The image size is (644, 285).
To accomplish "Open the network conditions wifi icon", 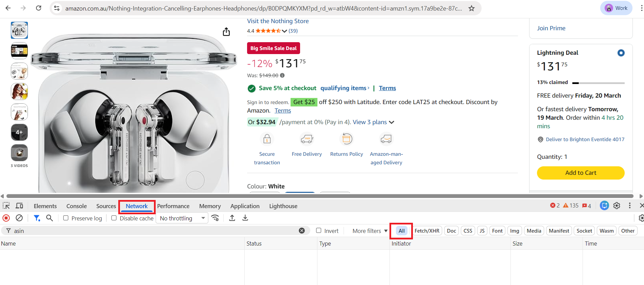I will tap(215, 218).
